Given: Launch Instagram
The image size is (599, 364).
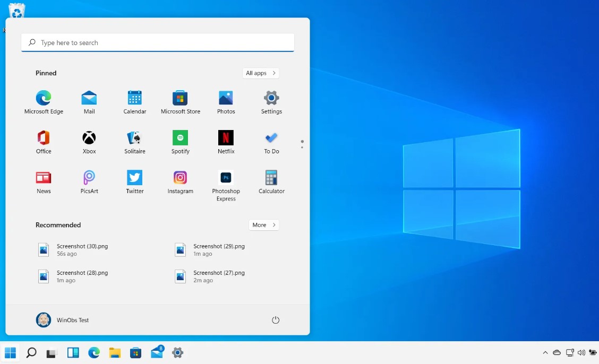Looking at the screenshot, I should click(181, 183).
